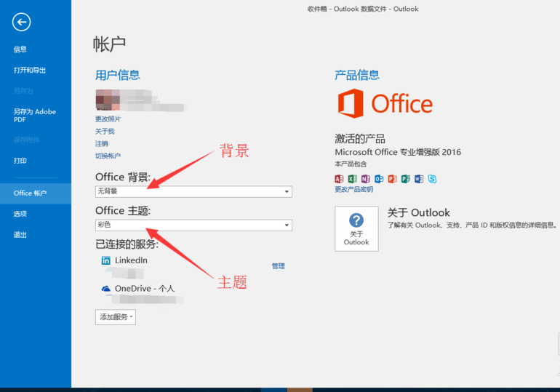The image size is (560, 392).
Task: Click the Word product icon
Action: click(x=418, y=179)
